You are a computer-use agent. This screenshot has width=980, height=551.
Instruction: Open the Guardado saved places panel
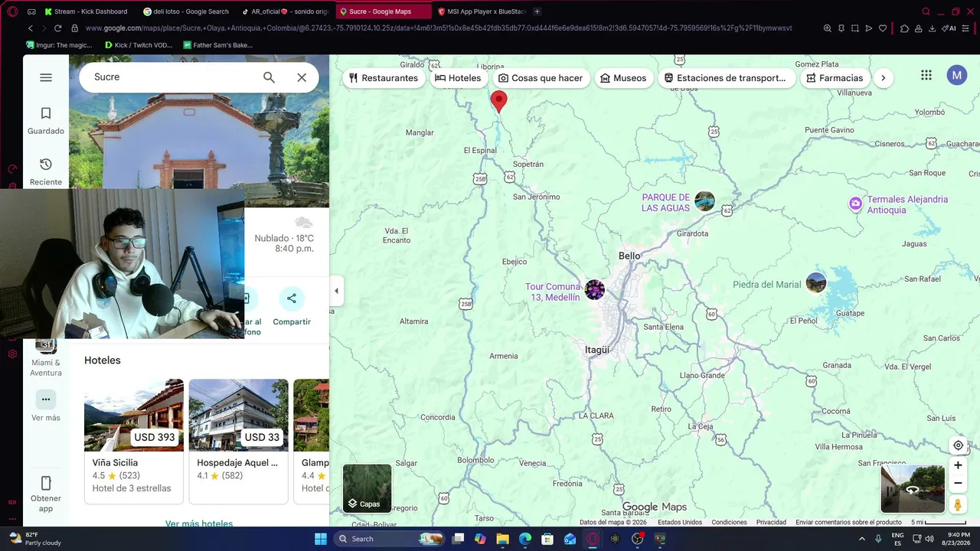[46, 121]
